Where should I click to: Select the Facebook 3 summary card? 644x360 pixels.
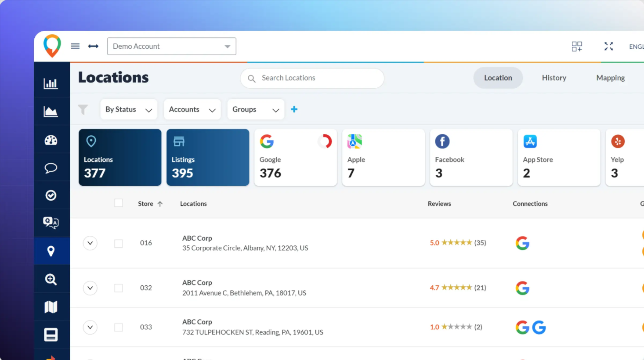point(471,157)
